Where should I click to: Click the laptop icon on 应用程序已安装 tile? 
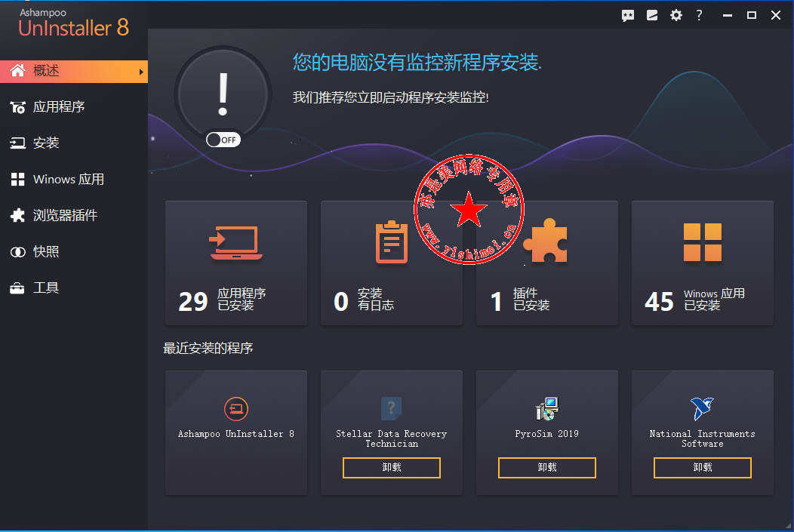coord(236,243)
